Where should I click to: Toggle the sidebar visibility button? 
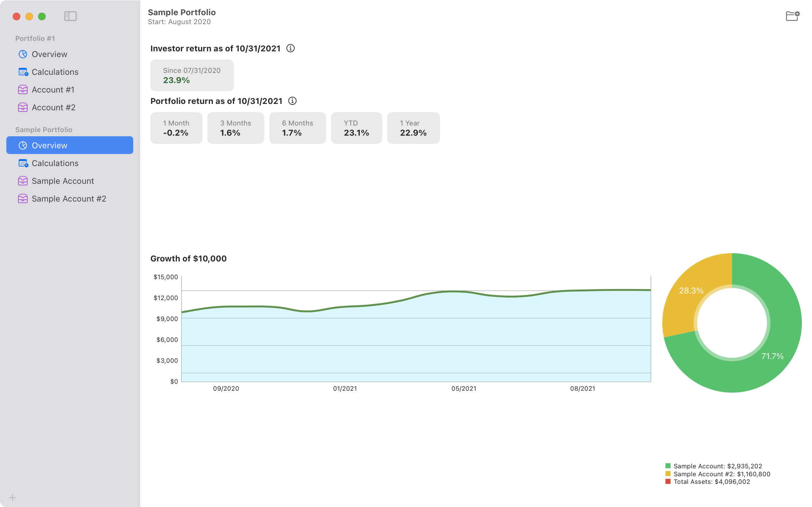(70, 16)
